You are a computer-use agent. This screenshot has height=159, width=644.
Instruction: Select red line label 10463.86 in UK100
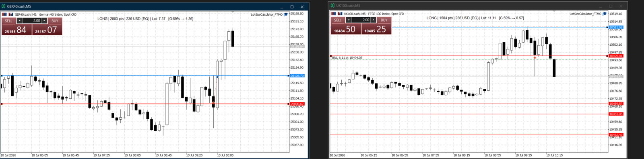616,114
